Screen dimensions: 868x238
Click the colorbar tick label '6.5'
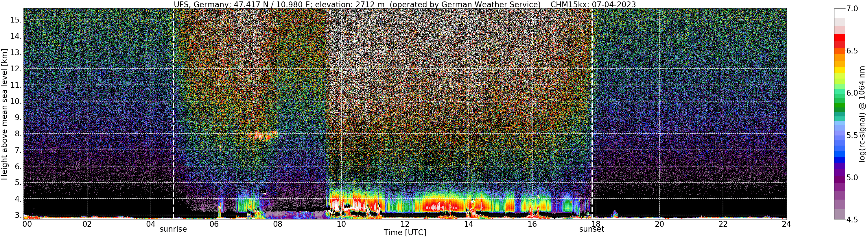tap(852, 51)
